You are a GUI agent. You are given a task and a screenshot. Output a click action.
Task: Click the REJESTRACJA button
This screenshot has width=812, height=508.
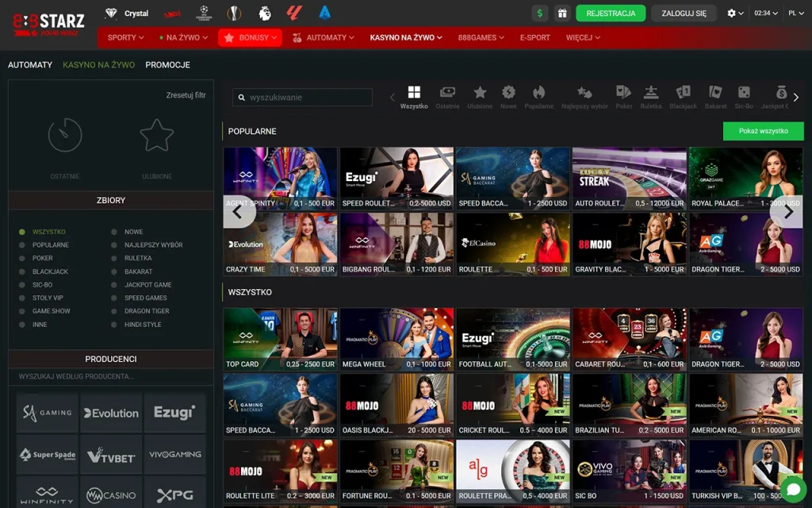pyautogui.click(x=611, y=13)
